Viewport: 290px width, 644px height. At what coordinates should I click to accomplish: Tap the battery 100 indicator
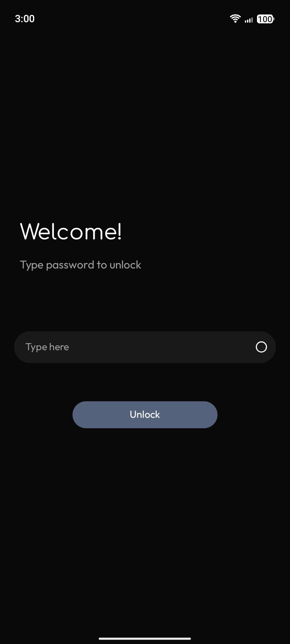click(265, 19)
